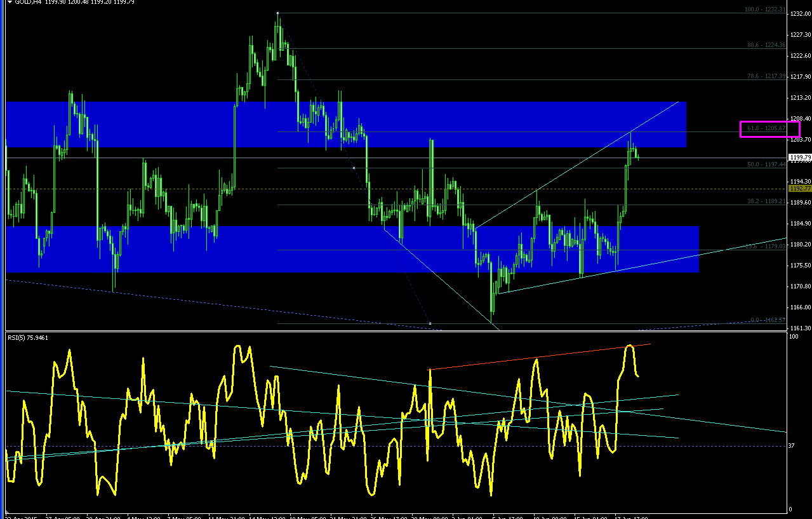Select the 38.2 - 1189.21 Fibonacci label

767,201
